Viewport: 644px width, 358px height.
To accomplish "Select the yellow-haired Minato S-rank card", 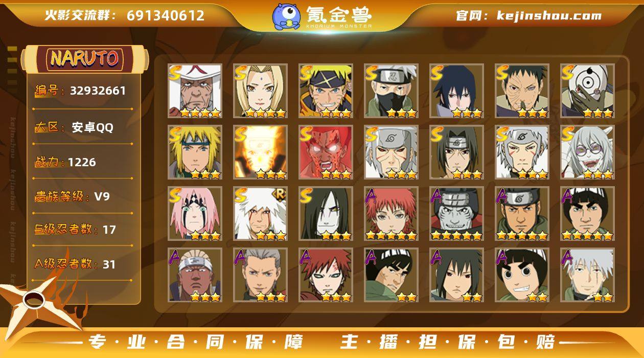I will 195,152.
